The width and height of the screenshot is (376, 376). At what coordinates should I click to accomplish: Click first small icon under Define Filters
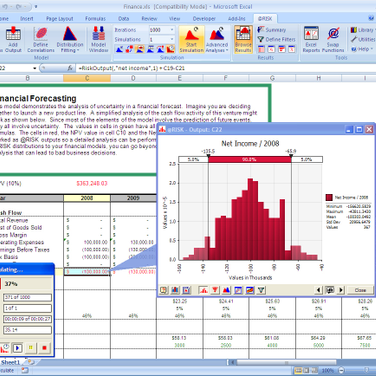pos(261,49)
